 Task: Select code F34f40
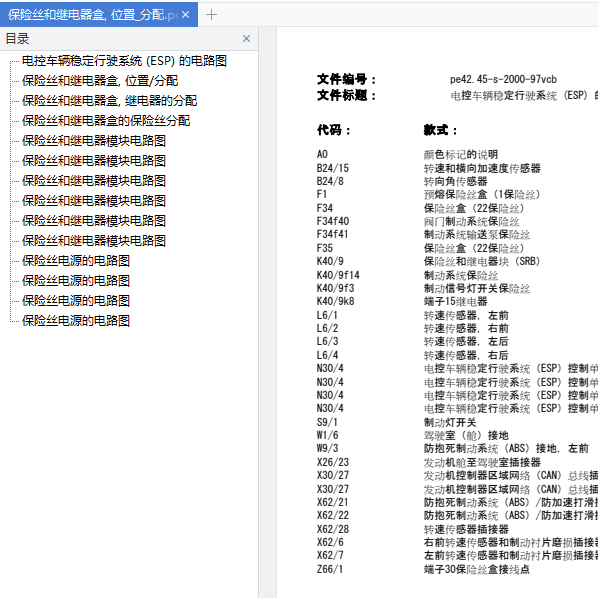(x=333, y=221)
